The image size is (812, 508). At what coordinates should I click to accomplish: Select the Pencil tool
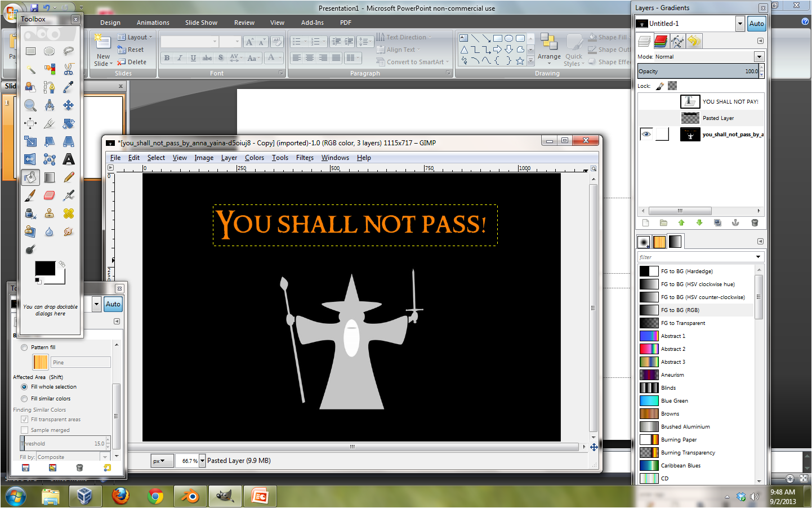click(x=68, y=177)
